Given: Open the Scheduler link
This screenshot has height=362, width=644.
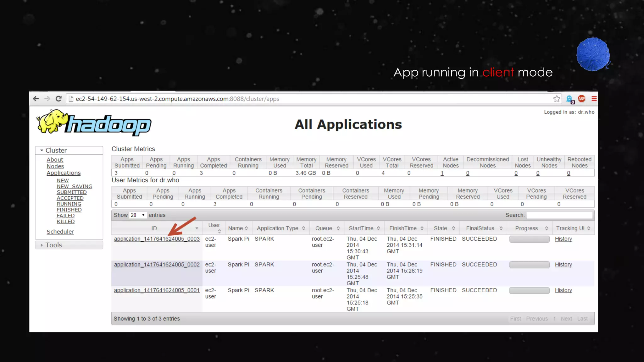Looking at the screenshot, I should point(60,232).
